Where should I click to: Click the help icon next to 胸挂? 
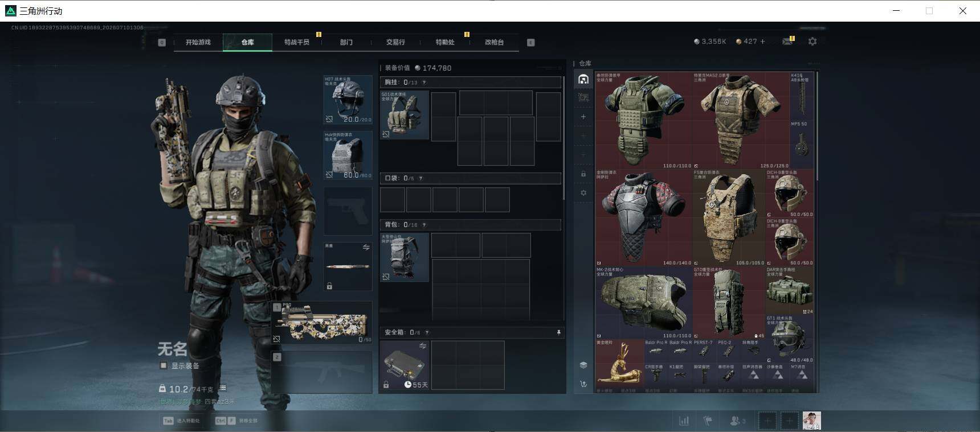tap(424, 83)
